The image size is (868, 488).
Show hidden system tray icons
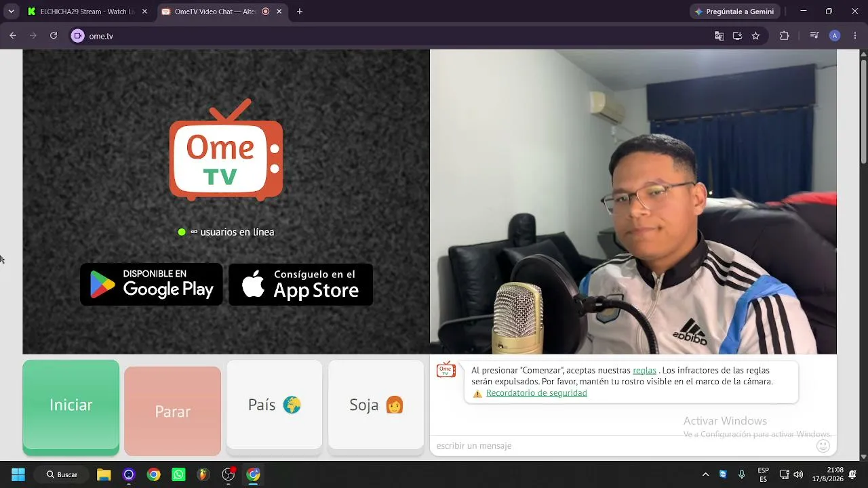tap(705, 474)
